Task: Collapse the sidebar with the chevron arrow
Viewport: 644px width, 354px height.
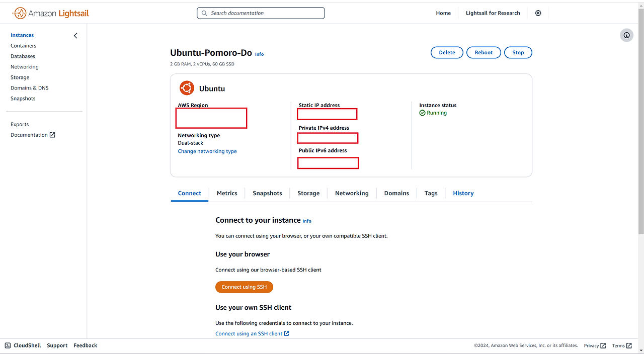Action: coord(75,36)
